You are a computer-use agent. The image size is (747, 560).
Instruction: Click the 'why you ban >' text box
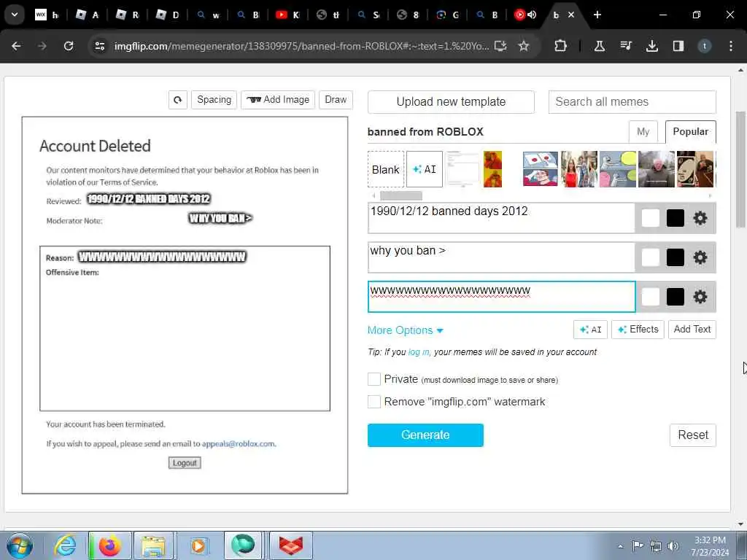point(501,257)
